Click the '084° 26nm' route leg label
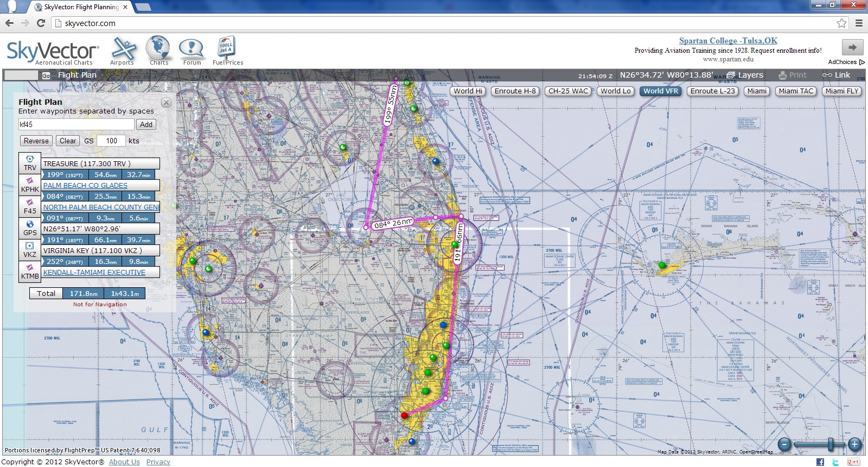This screenshot has width=868, height=467. (393, 223)
